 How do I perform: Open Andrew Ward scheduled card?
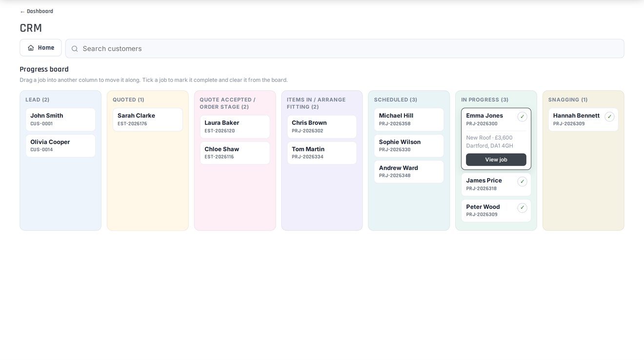click(x=409, y=172)
